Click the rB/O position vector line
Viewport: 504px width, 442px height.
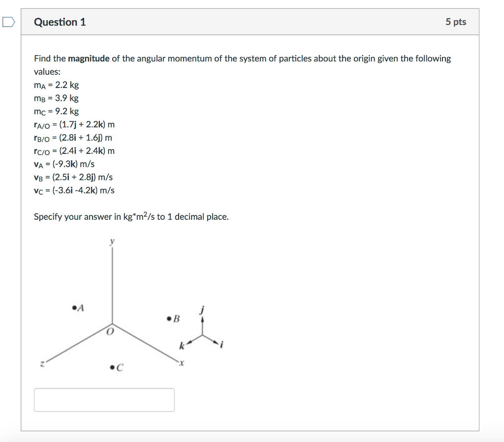pos(73,138)
